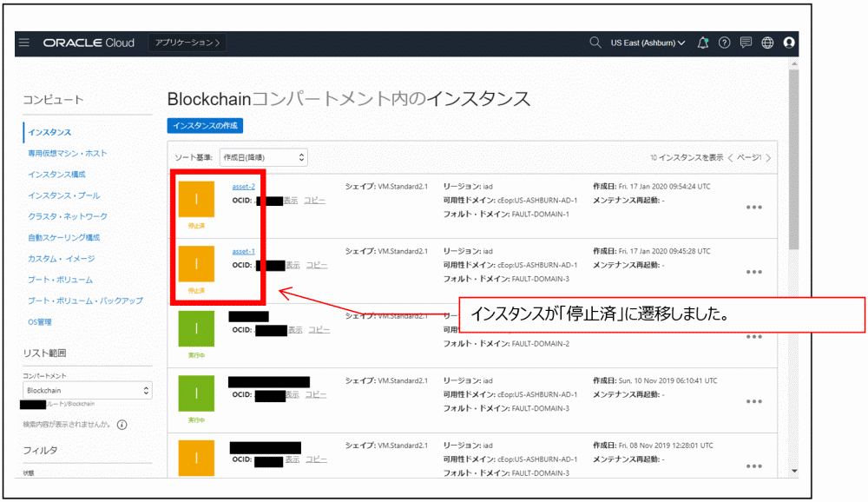Viewport: 868px width, 502px height.
Task: Click the info icon beside 検索内容が表示されませんか
Action: tap(122, 425)
